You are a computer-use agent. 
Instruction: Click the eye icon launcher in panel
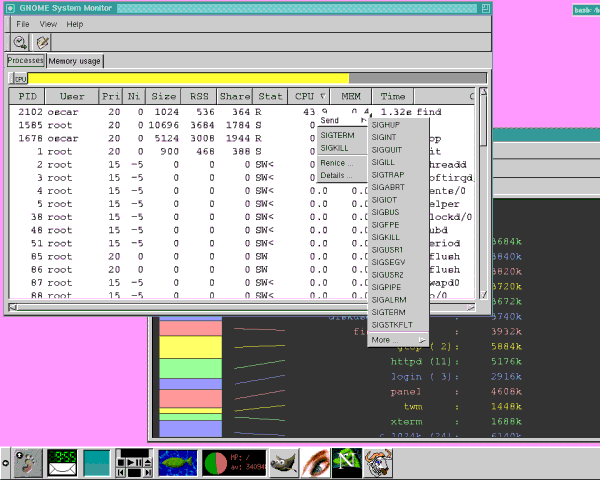tap(313, 461)
